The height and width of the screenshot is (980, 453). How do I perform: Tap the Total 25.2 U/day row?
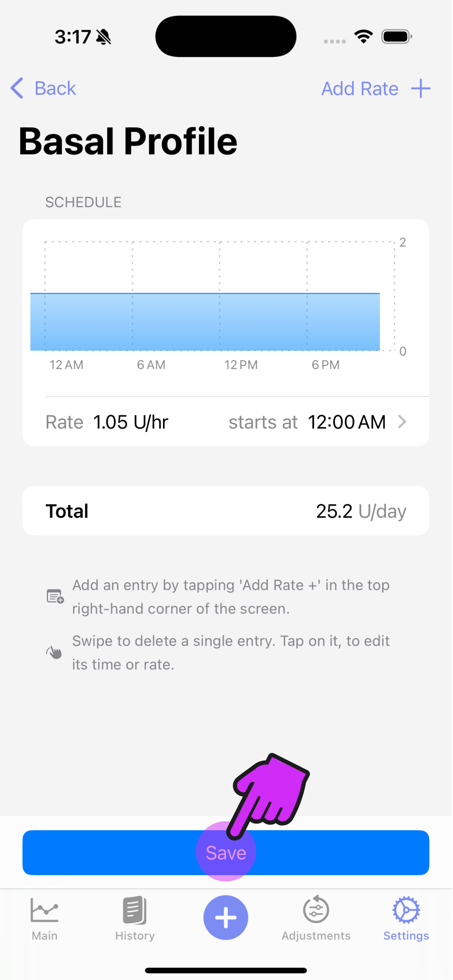226,511
